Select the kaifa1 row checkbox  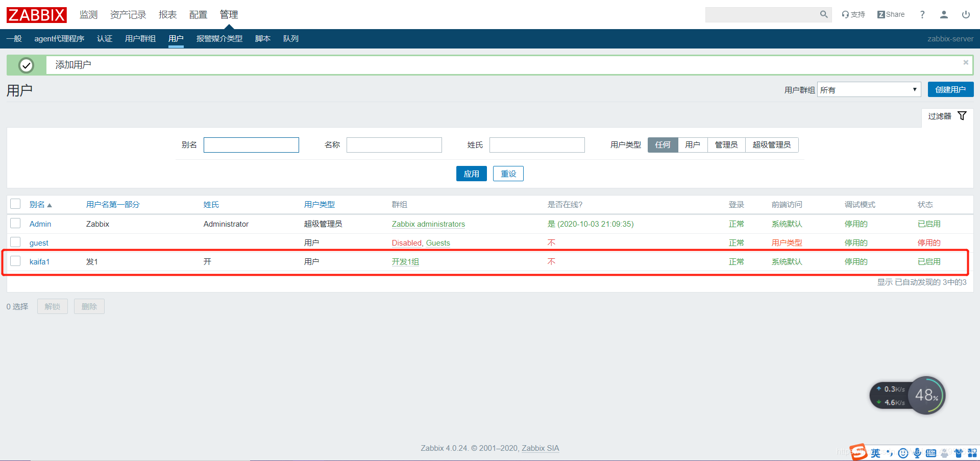pyautogui.click(x=15, y=261)
